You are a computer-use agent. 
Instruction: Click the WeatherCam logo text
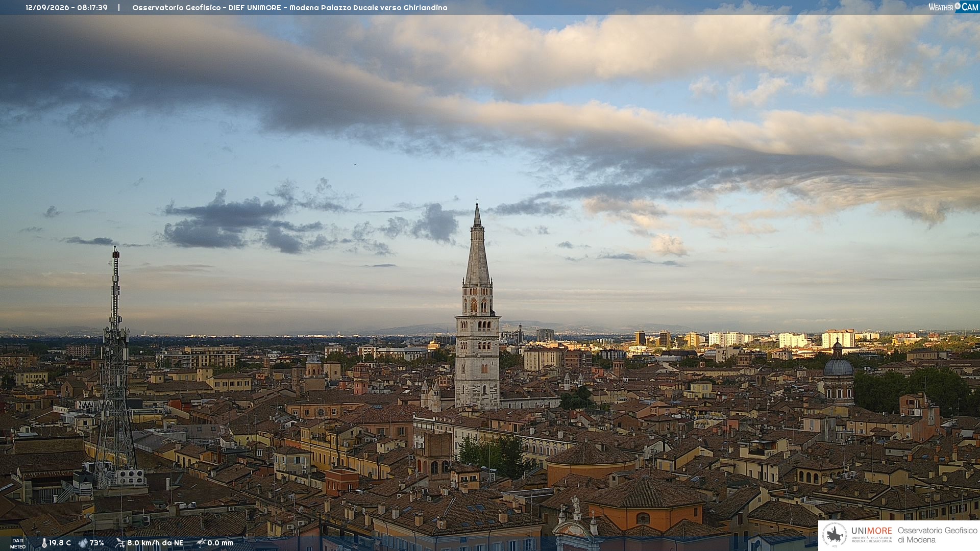click(x=953, y=7)
